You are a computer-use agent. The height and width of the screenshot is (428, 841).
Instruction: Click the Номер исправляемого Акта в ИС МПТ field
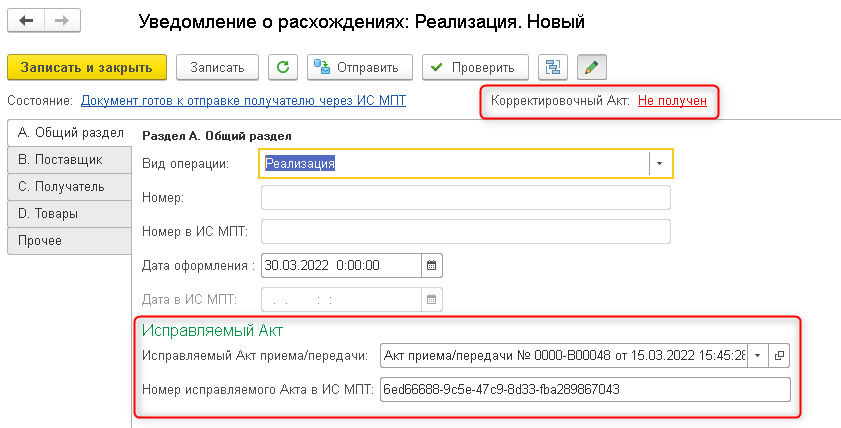click(585, 389)
